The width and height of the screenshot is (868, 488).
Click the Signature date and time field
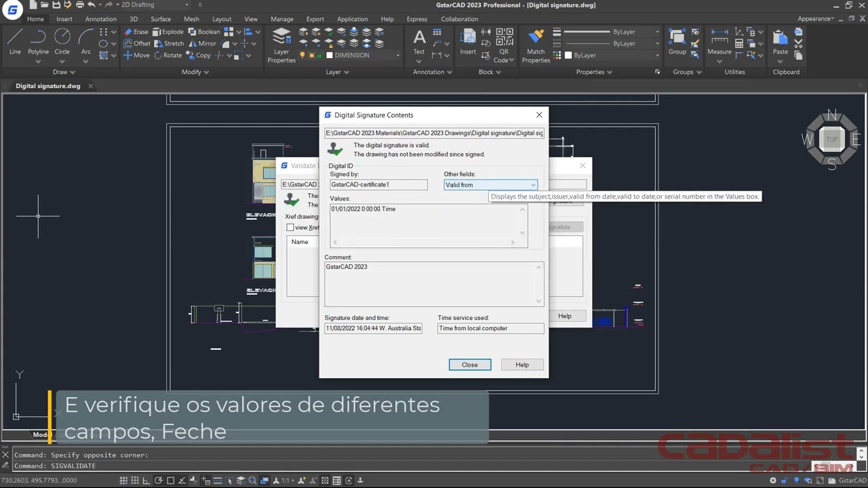pos(374,329)
